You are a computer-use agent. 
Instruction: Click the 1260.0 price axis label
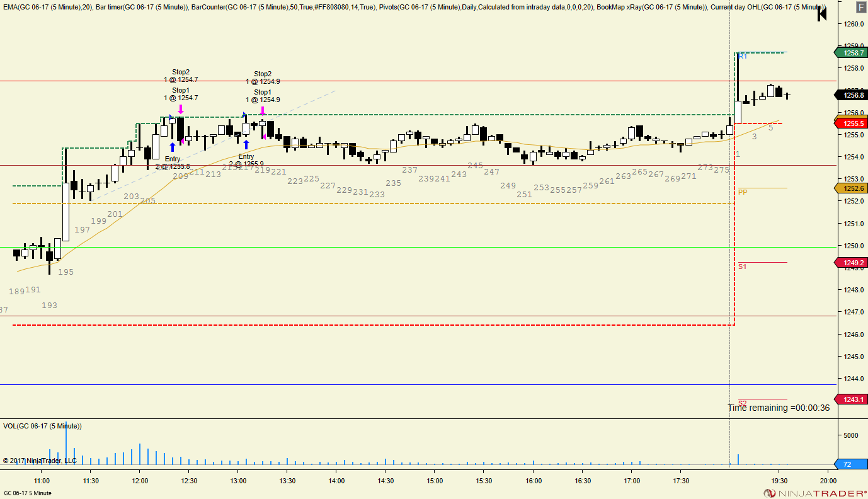[853, 24]
